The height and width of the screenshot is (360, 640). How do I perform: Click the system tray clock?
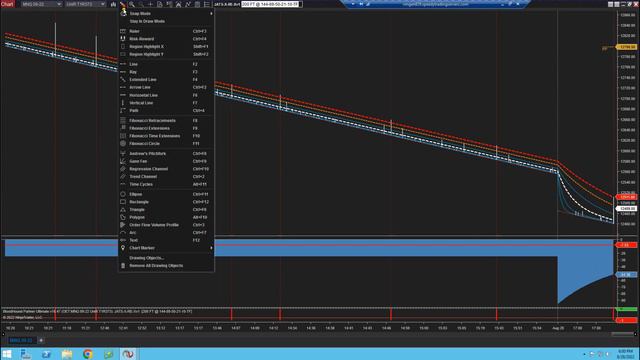(625, 354)
